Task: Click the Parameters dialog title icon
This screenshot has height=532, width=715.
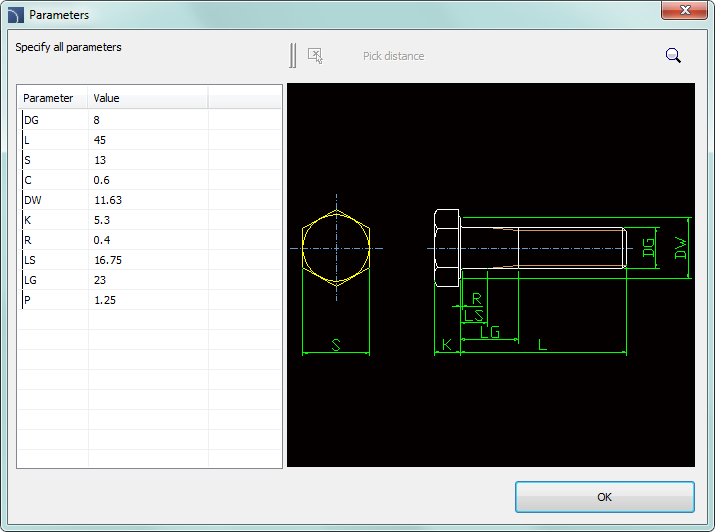Action: (15, 15)
